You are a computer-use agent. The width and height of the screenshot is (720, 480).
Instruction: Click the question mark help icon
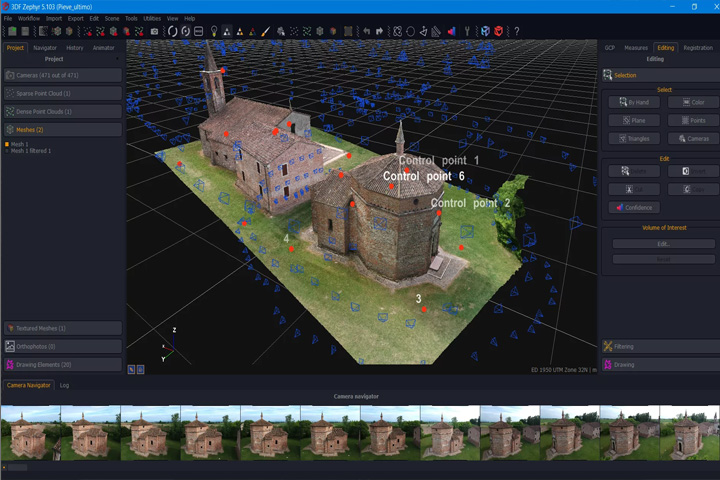(x=517, y=31)
